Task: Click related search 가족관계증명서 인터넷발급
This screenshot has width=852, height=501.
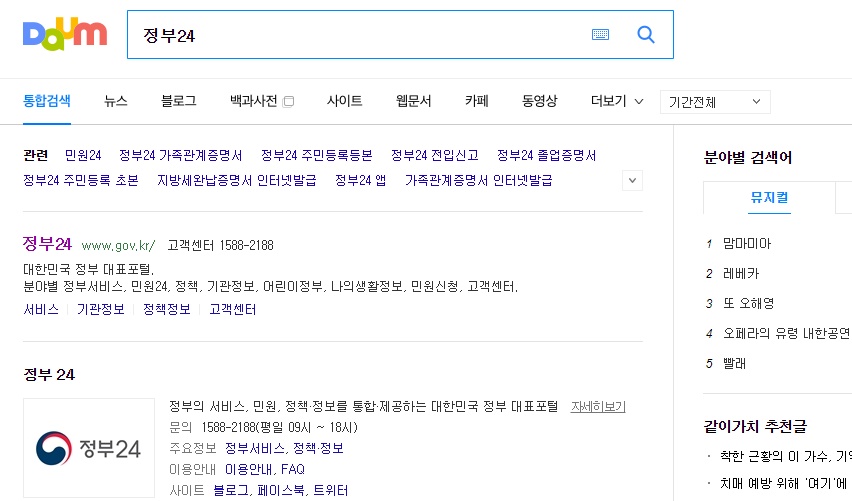Action: pos(479,180)
